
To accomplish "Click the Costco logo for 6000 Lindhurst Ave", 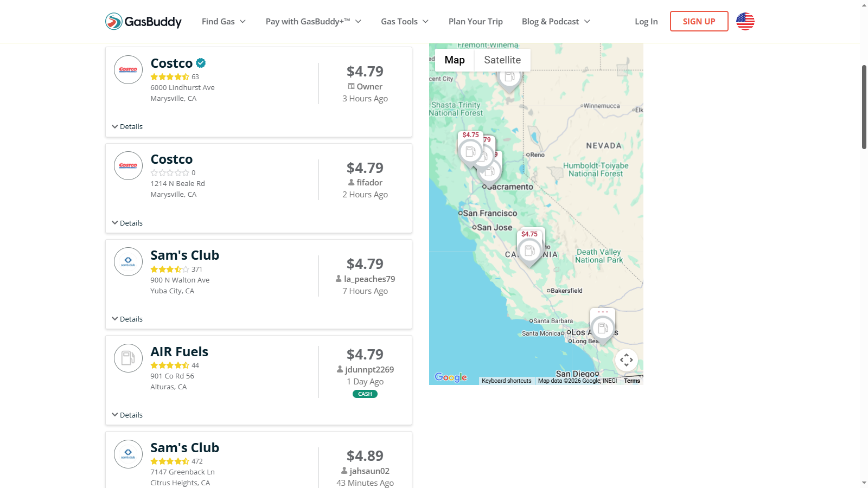I will tap(128, 69).
